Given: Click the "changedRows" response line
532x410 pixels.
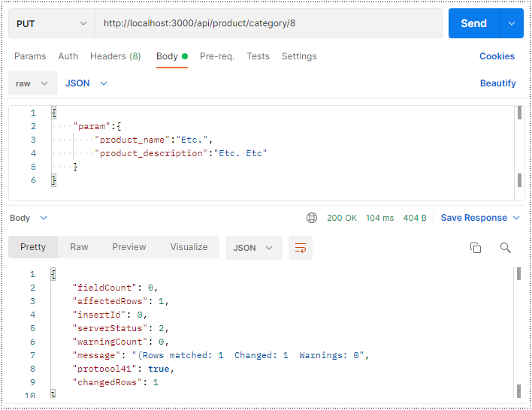Looking at the screenshot, I should 116,382.
